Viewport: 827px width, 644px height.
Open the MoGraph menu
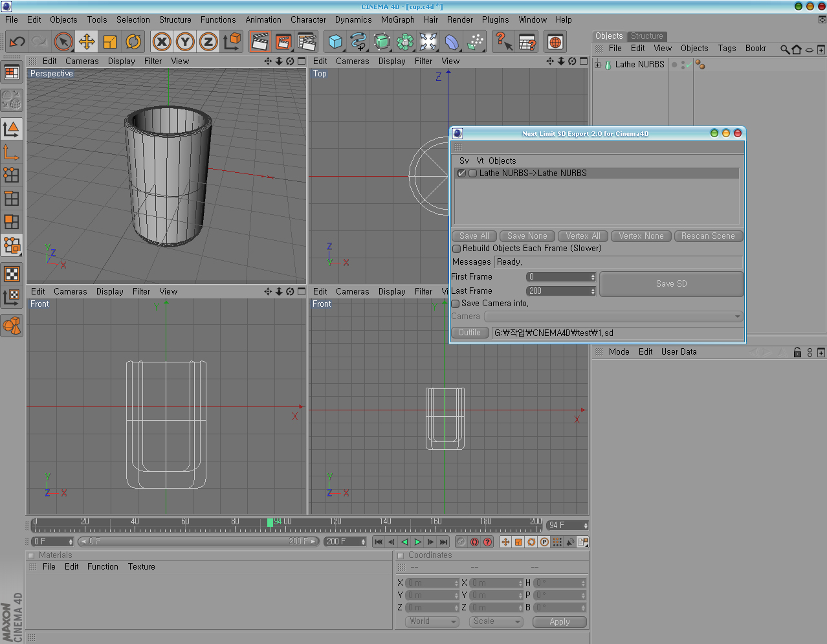pos(397,19)
